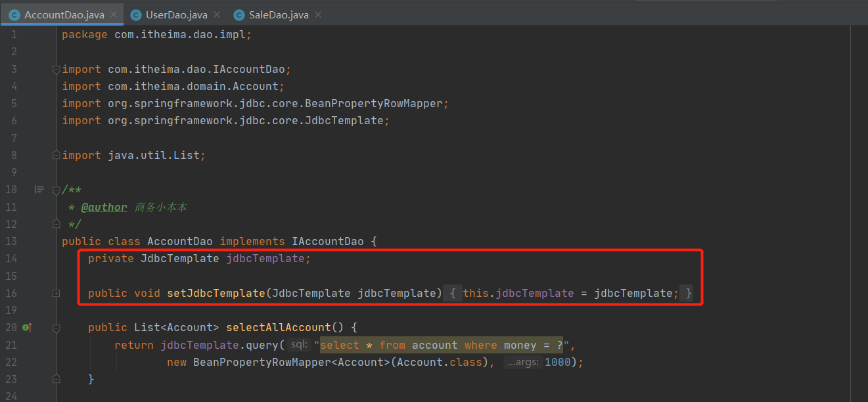
Task: Click 'Account' in the com.itheima.domain import
Action: click(x=256, y=86)
